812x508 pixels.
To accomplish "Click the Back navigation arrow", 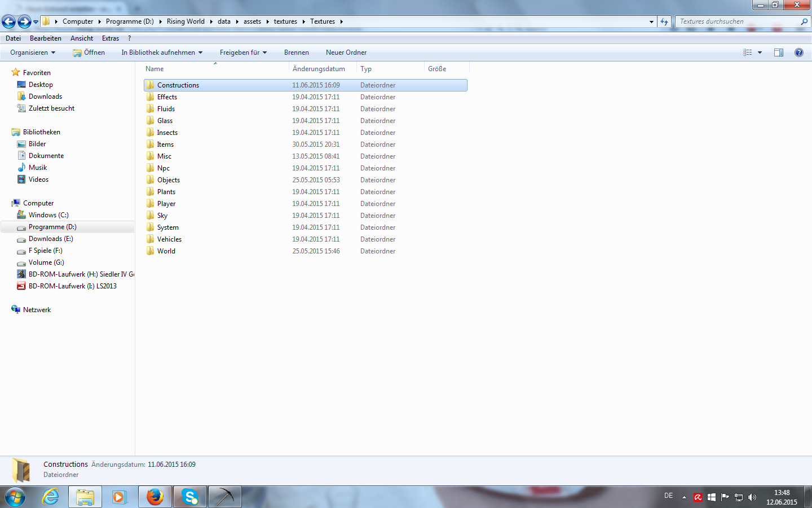I will 9,21.
